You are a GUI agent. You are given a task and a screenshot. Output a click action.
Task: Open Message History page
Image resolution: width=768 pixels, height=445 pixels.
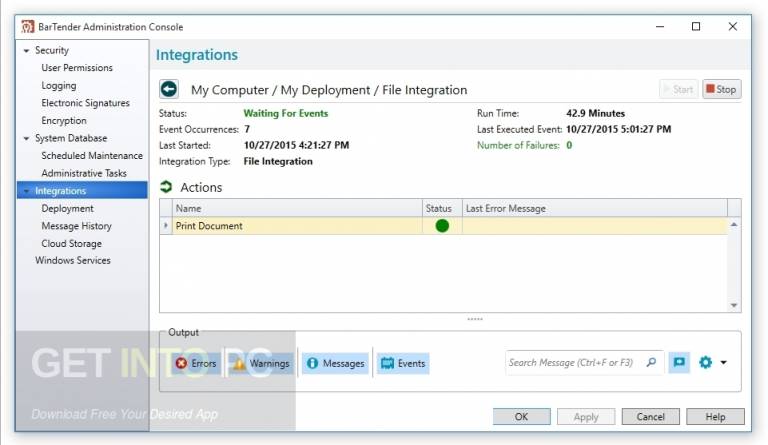(76, 226)
